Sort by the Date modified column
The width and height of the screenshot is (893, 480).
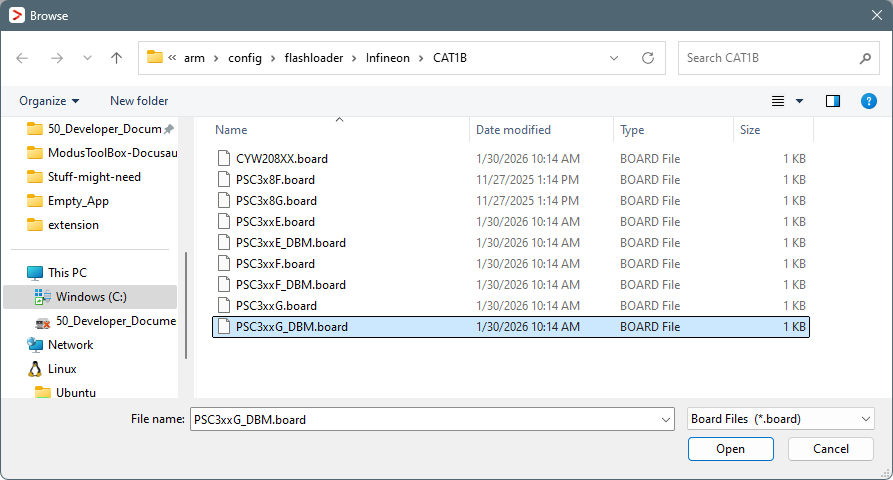click(x=513, y=130)
